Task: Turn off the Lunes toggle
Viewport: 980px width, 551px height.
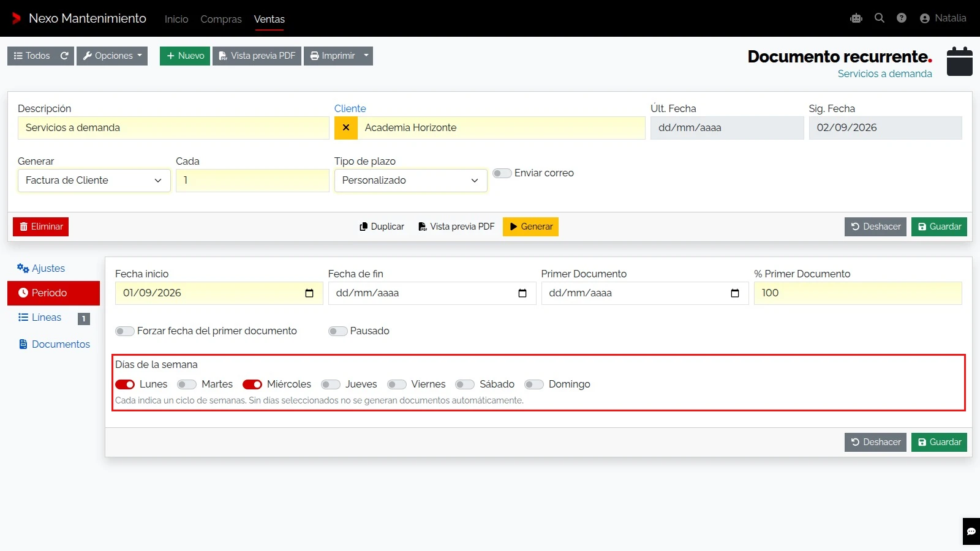Action: coord(125,384)
